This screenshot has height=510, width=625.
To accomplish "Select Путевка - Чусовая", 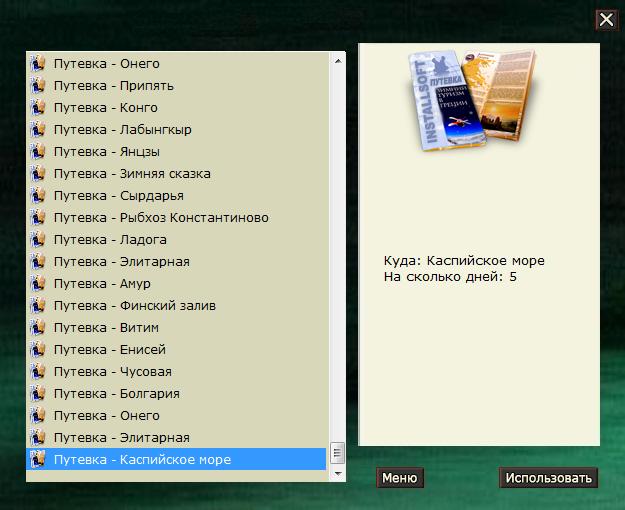I will pos(176,371).
